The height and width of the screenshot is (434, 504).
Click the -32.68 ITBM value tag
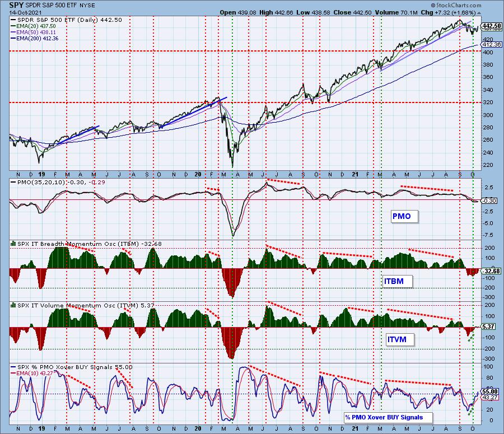(x=491, y=271)
